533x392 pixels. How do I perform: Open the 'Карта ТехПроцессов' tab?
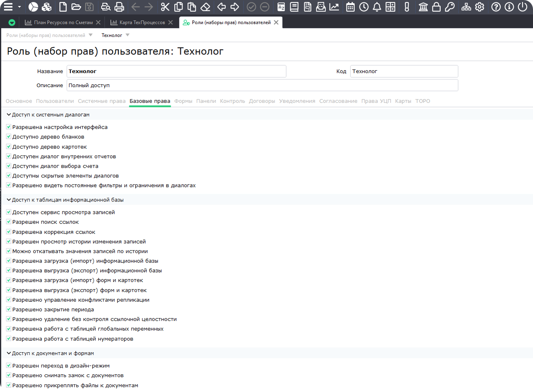[142, 22]
